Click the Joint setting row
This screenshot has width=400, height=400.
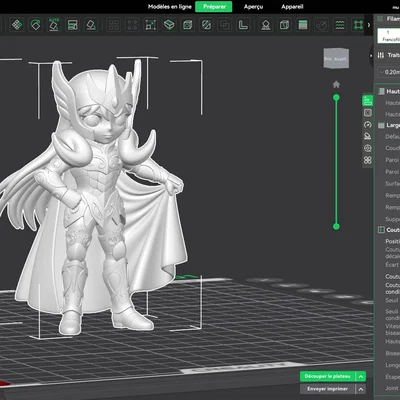(x=392, y=388)
